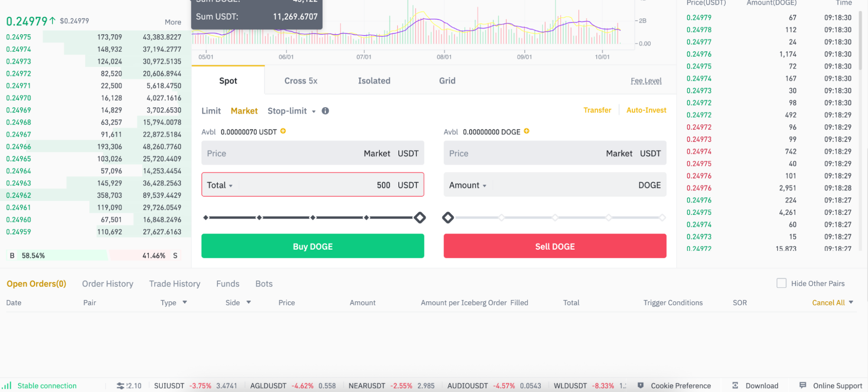Click the deposit plus icon next to DOGE balance

point(526,131)
